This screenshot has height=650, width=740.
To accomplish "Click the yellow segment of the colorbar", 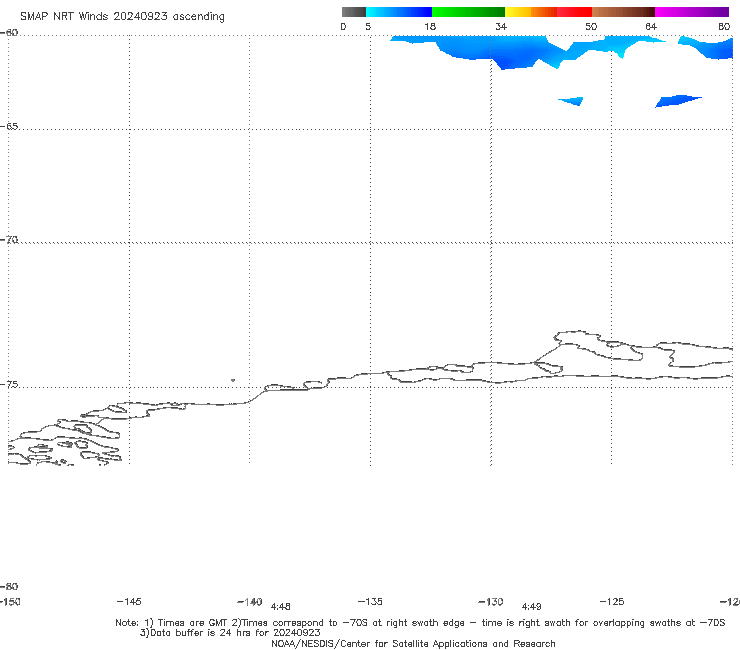I will click(518, 12).
